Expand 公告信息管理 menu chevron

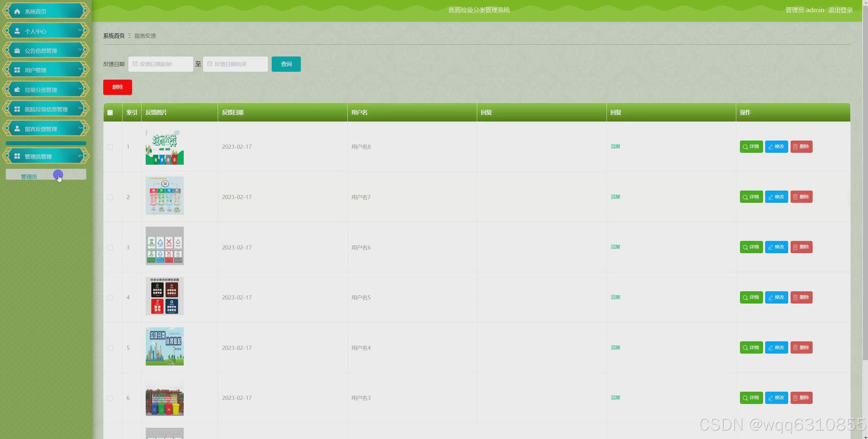(80, 50)
